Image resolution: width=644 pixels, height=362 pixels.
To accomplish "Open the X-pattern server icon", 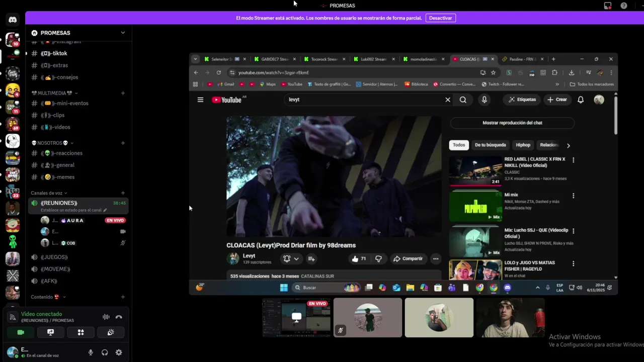I will pyautogui.click(x=13, y=276).
